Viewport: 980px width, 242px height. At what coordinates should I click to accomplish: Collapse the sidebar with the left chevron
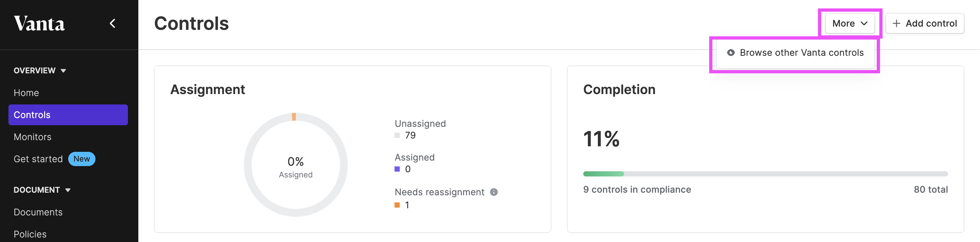point(113,24)
